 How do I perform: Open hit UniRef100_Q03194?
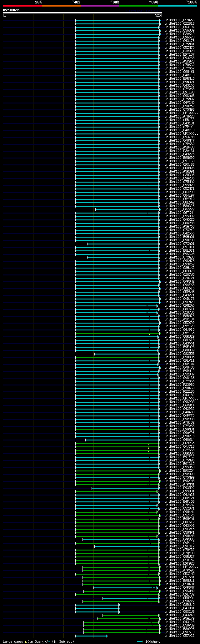[x=179, y=27]
